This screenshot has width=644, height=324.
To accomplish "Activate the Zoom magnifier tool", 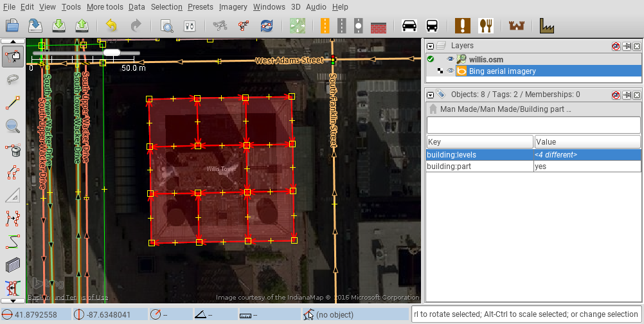I will [x=13, y=126].
